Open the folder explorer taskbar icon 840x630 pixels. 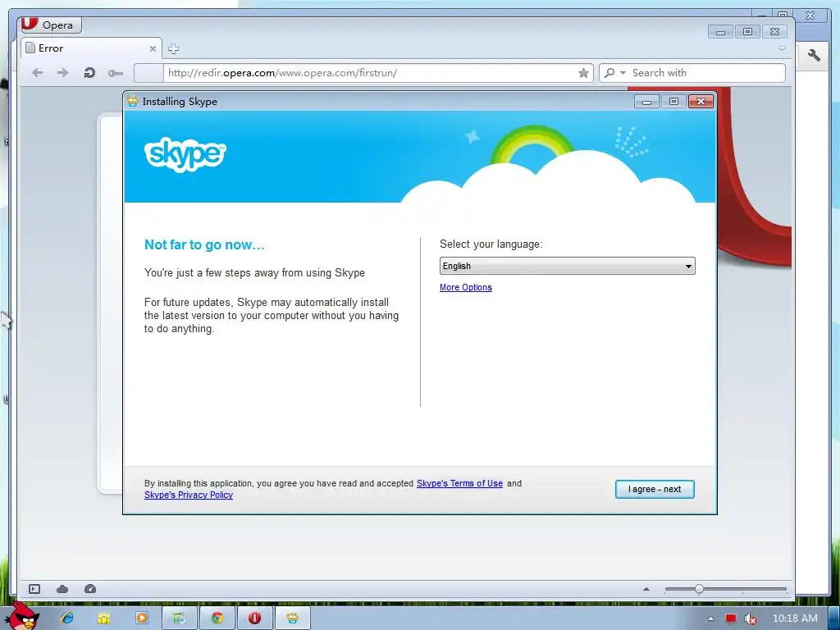tap(104, 619)
